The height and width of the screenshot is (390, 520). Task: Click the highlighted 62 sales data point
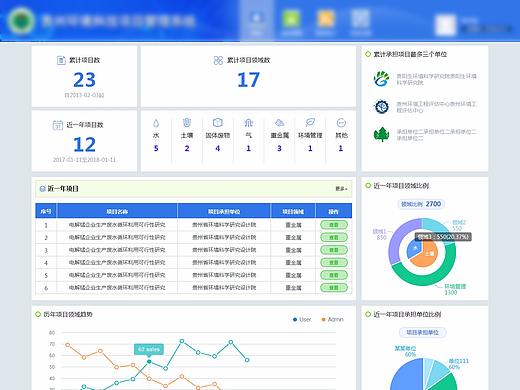click(x=149, y=361)
